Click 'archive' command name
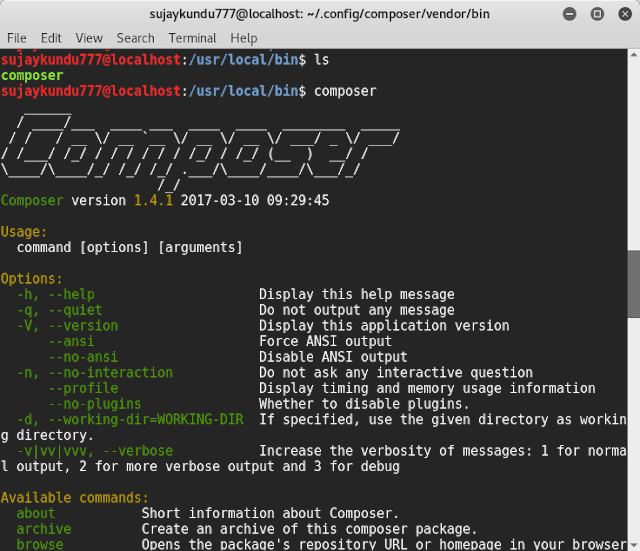 click(x=44, y=529)
